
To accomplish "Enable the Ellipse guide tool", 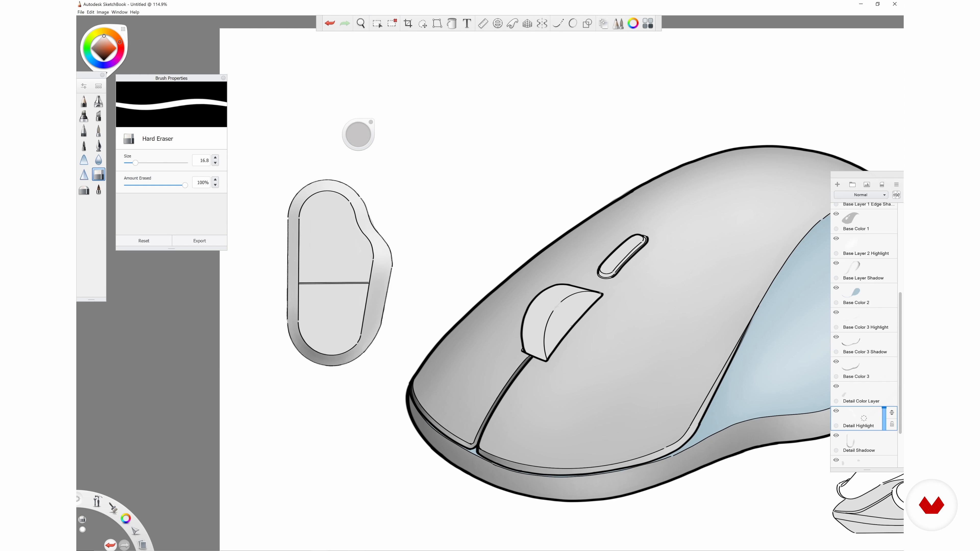I will tap(498, 23).
